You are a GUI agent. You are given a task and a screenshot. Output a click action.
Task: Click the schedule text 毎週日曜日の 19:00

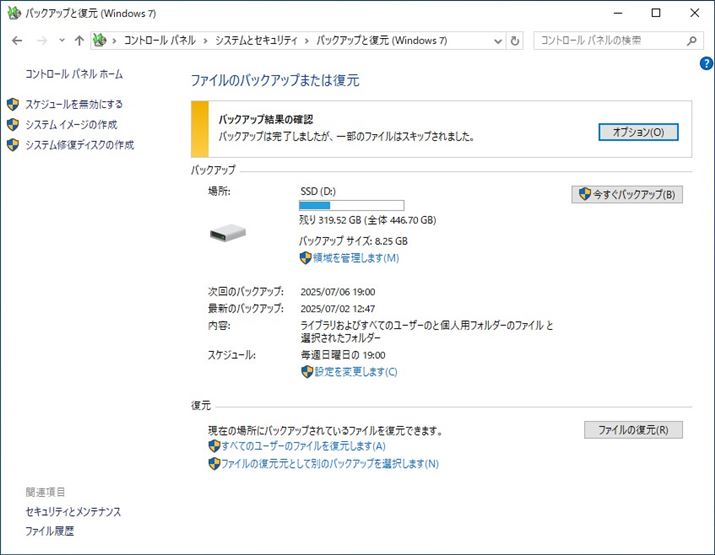pyautogui.click(x=343, y=355)
